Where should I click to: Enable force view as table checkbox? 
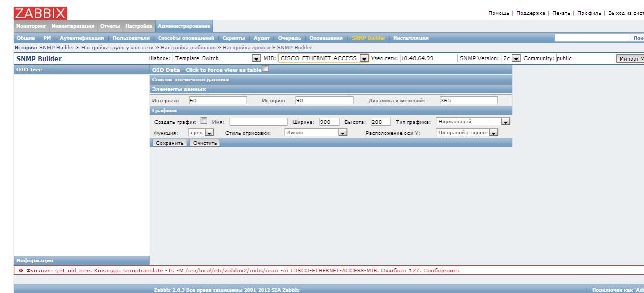point(265,70)
